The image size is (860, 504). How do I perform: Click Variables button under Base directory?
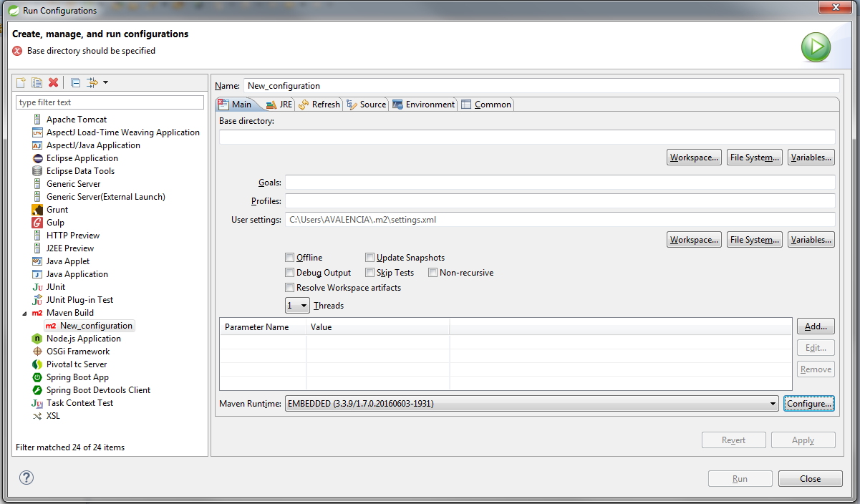coord(811,157)
